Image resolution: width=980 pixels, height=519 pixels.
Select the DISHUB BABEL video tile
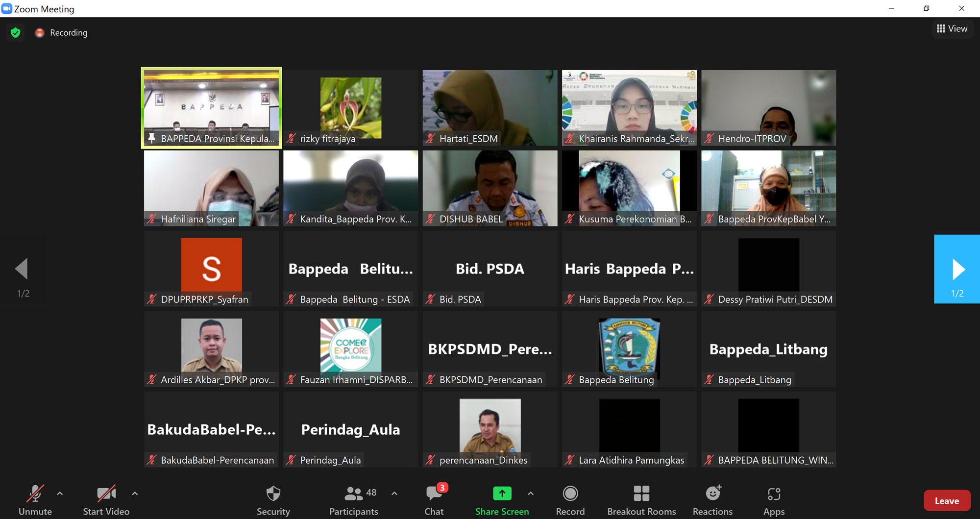coord(490,188)
